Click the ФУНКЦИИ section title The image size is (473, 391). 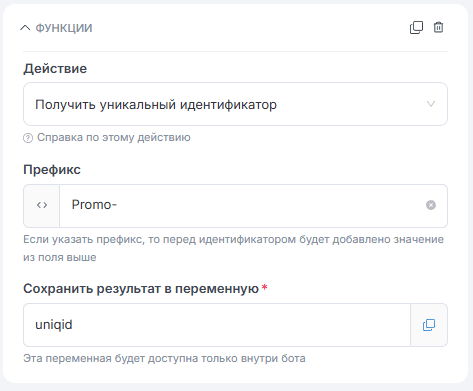64,28
